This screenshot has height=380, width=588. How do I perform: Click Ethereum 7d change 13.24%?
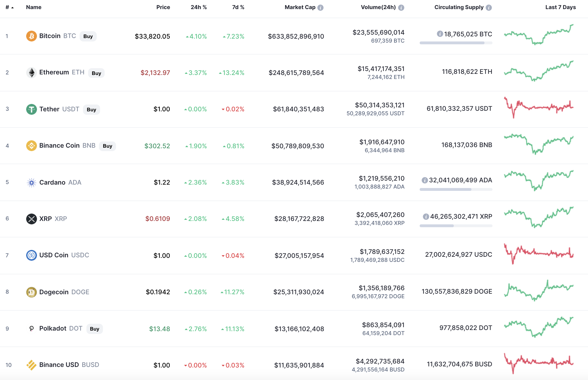point(232,73)
